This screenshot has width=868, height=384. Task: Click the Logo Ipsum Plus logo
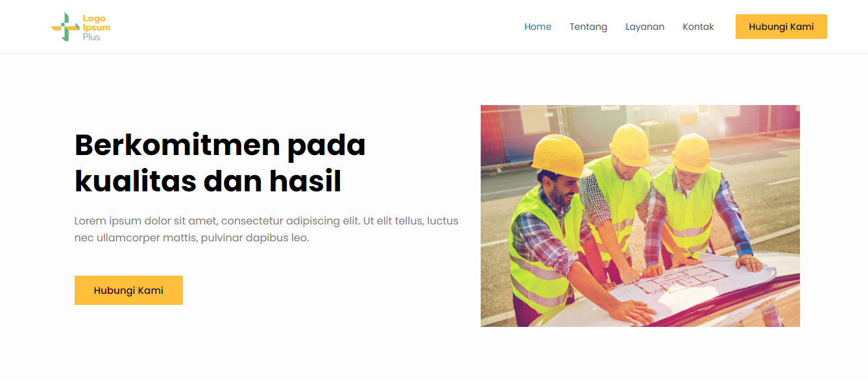(80, 27)
